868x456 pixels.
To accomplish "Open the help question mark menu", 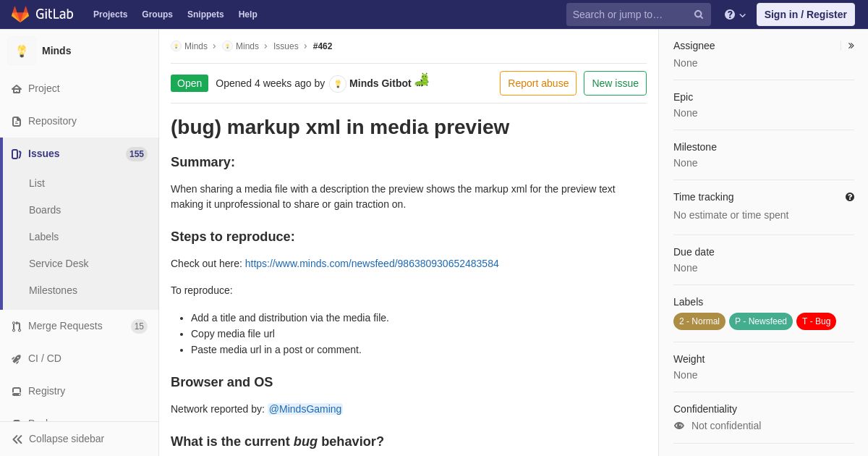I will point(735,14).
